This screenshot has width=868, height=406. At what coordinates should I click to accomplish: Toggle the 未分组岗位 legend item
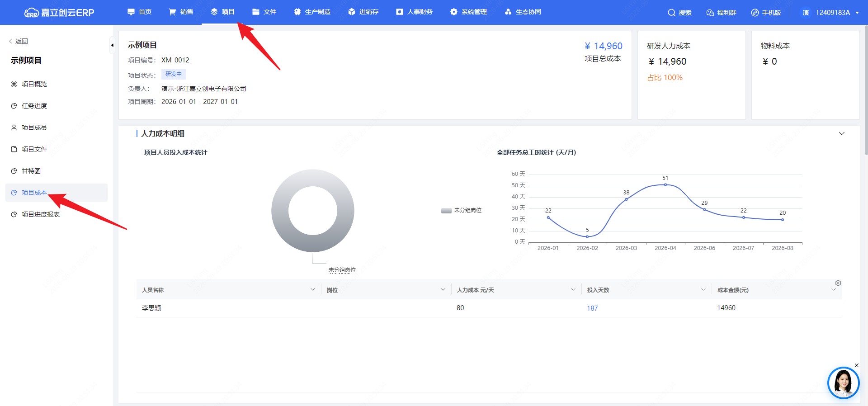point(462,210)
